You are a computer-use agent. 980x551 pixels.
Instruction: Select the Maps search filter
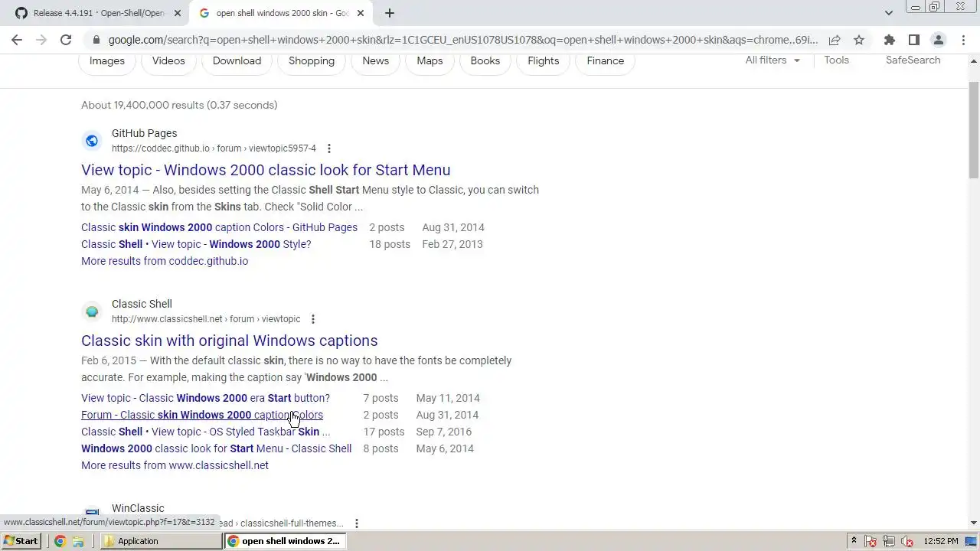430,60
